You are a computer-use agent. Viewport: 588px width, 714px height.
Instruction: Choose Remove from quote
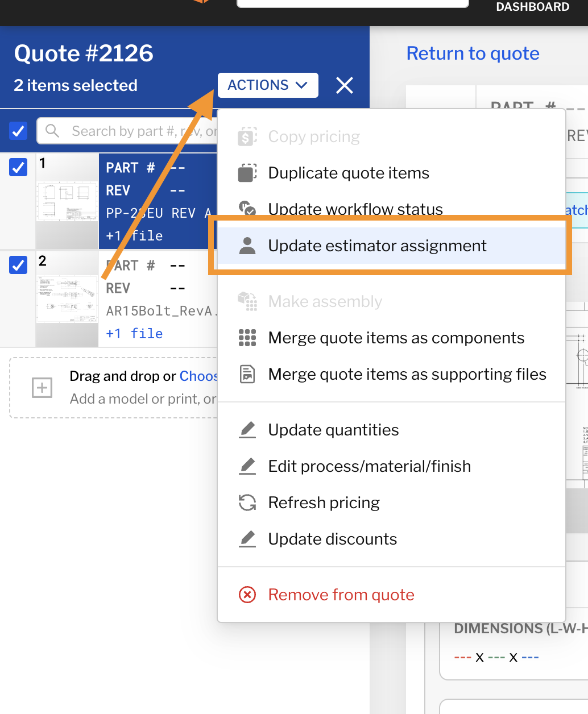tap(392, 595)
